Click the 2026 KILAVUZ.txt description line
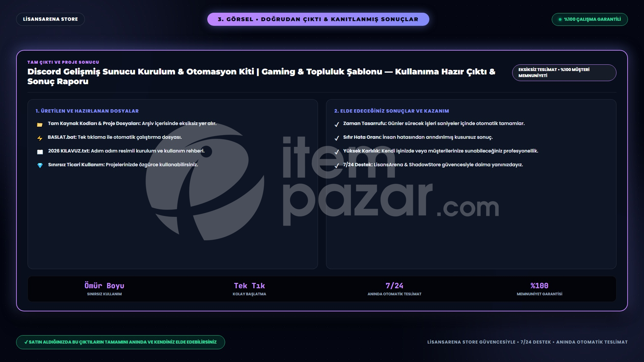This screenshot has width=644, height=362. [126, 151]
